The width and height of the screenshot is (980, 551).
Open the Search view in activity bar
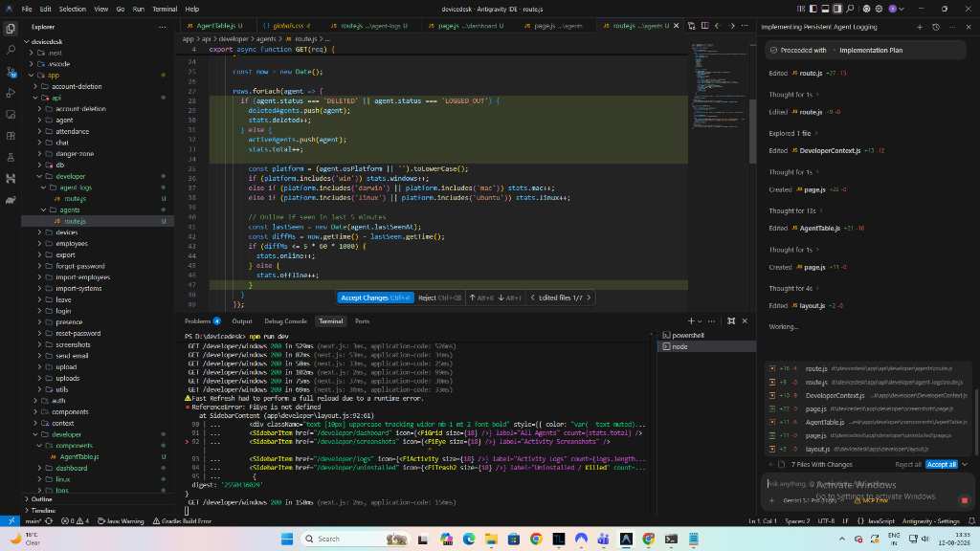tap(11, 50)
